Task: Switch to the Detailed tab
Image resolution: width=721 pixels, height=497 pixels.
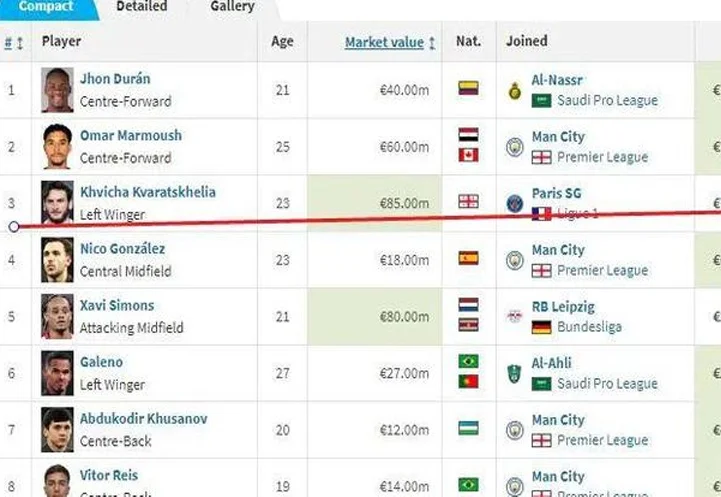Action: tap(142, 6)
